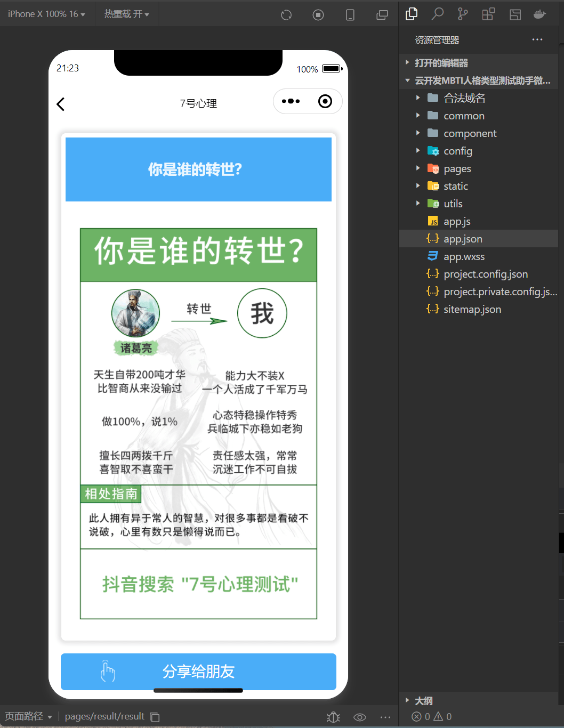Tap the 分享给朋友 button

(198, 672)
